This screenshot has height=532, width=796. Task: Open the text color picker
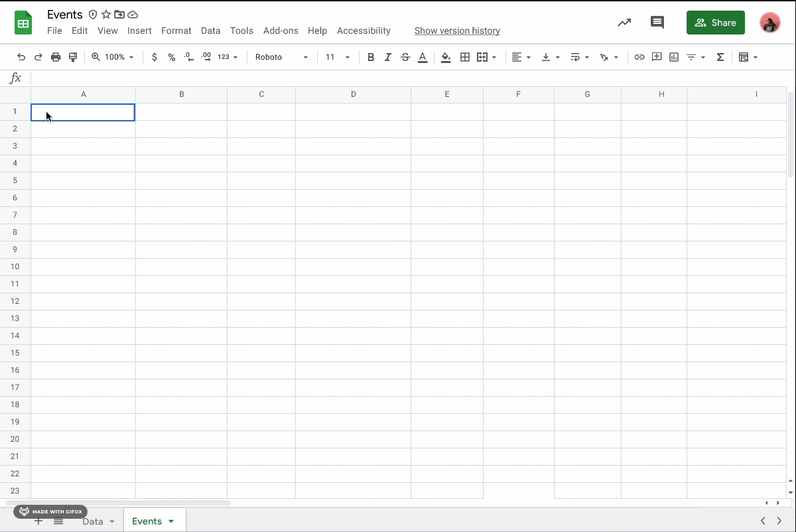coord(423,57)
